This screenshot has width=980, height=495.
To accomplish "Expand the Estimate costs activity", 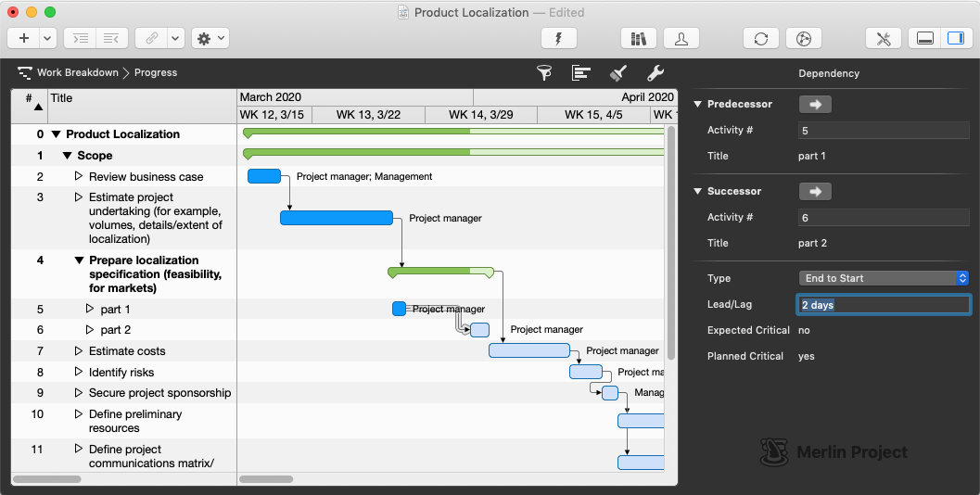I will click(79, 351).
